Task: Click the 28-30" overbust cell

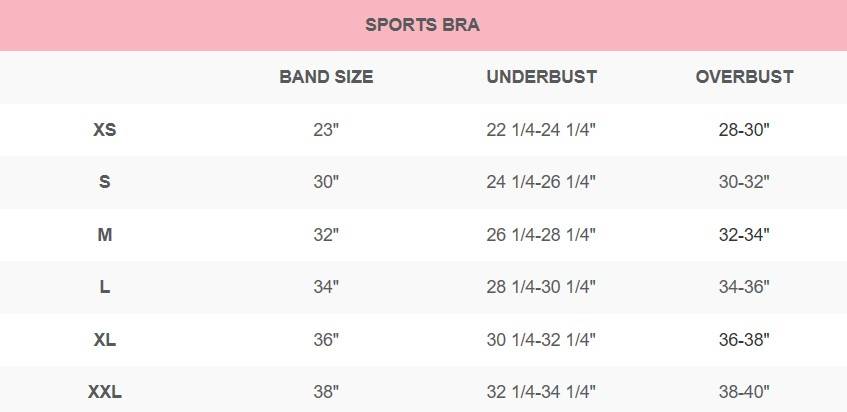Action: (745, 130)
